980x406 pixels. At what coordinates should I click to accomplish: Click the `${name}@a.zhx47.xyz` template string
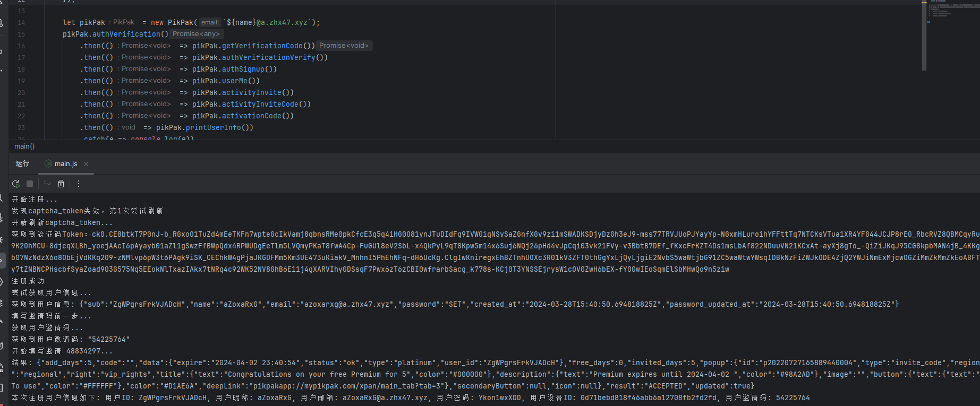[267, 22]
